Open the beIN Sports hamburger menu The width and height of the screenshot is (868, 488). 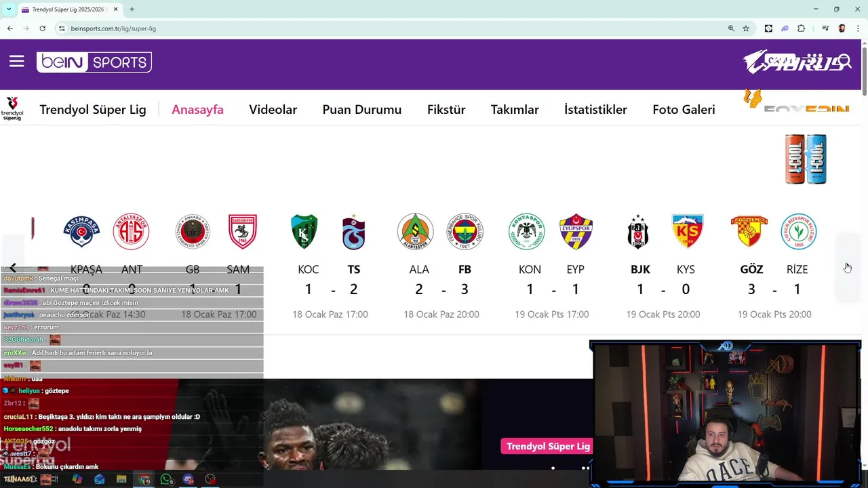(17, 62)
